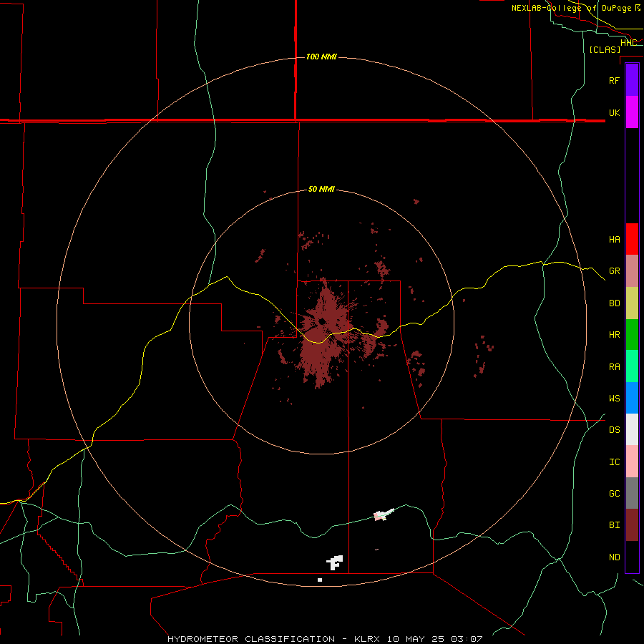Click the radar site center in the echo
This screenshot has height=644, width=644.
(x=321, y=321)
